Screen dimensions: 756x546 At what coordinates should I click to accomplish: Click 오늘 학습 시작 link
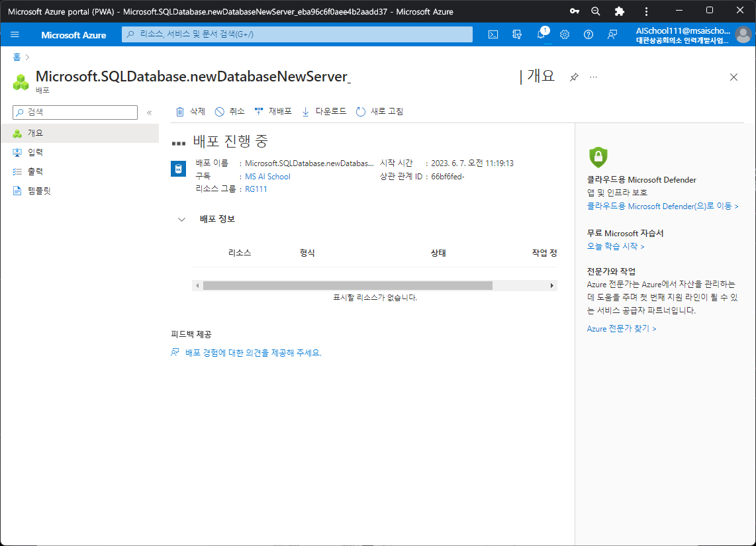coord(615,246)
